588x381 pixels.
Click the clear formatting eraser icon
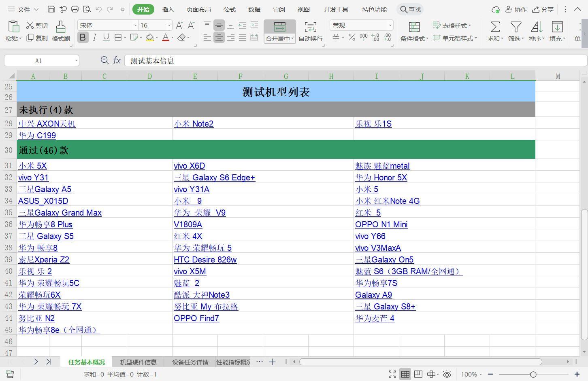[181, 38]
